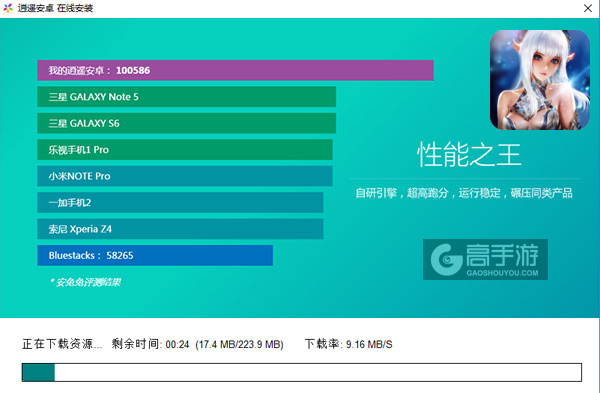Click the colorful app logo in title bar
This screenshot has height=393, width=600.
(x=8, y=8)
